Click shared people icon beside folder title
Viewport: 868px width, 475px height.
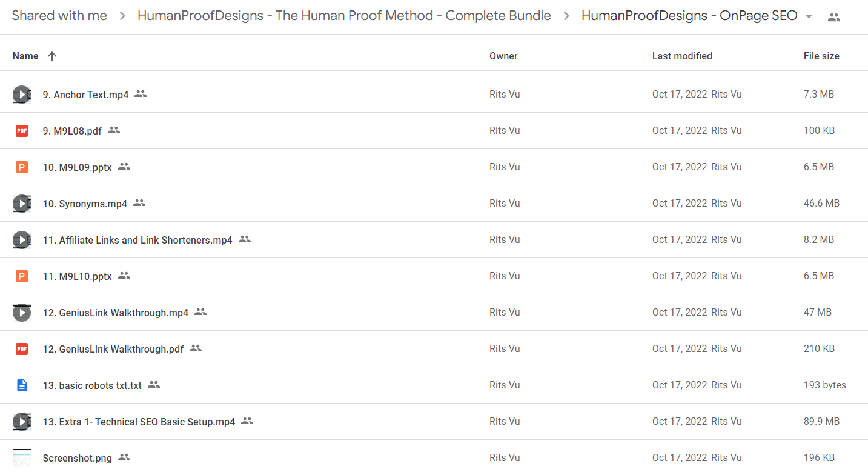[834, 17]
